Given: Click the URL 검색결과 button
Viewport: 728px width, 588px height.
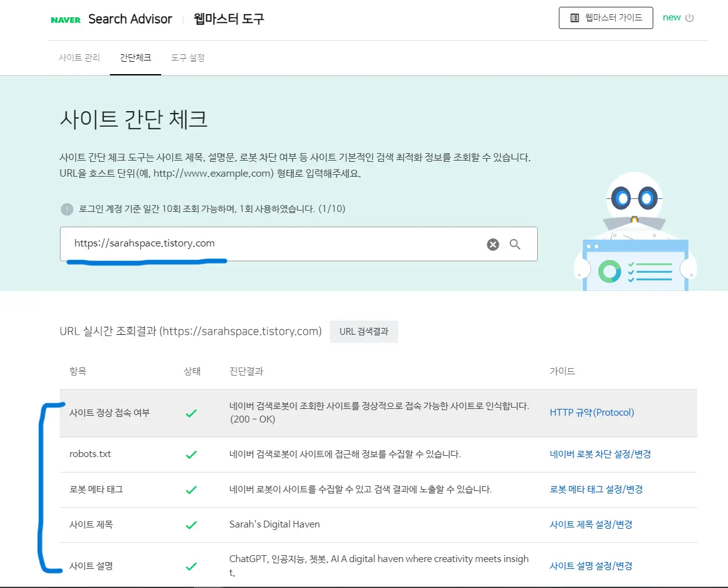Looking at the screenshot, I should pyautogui.click(x=364, y=332).
